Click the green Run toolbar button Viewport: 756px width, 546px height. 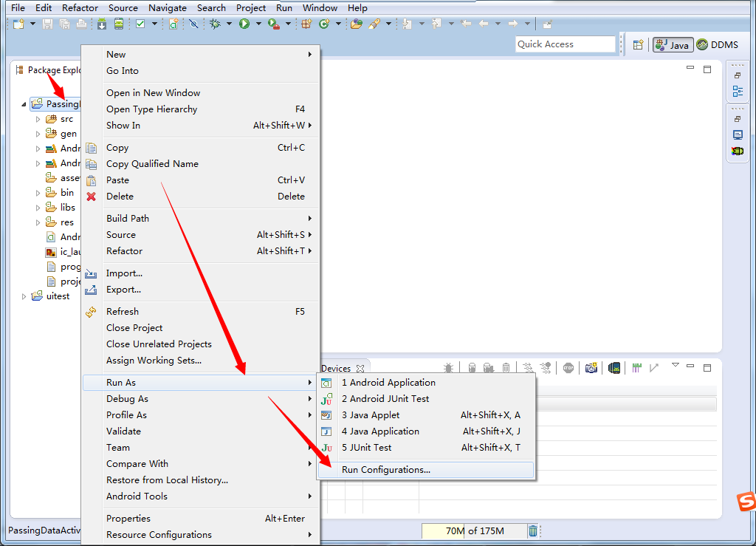point(244,24)
